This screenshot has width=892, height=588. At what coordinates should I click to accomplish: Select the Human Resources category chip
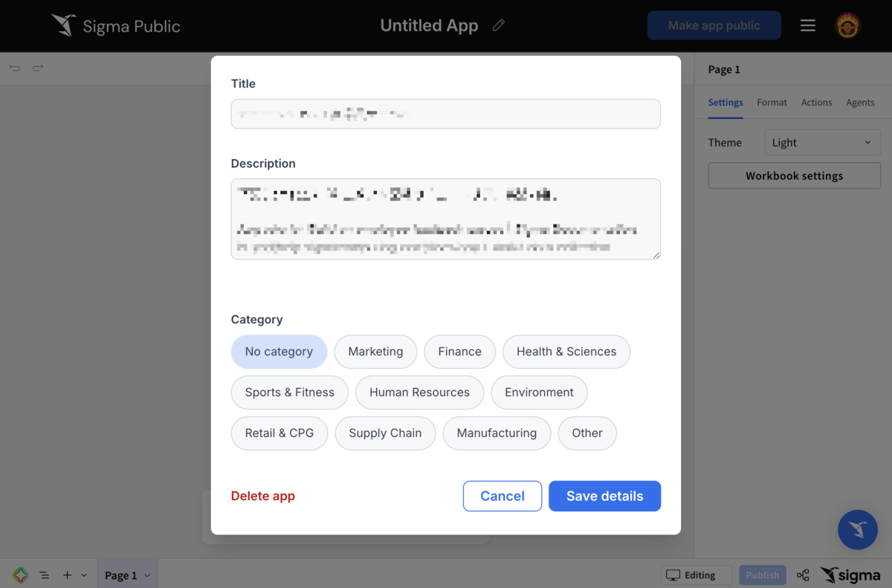419,392
